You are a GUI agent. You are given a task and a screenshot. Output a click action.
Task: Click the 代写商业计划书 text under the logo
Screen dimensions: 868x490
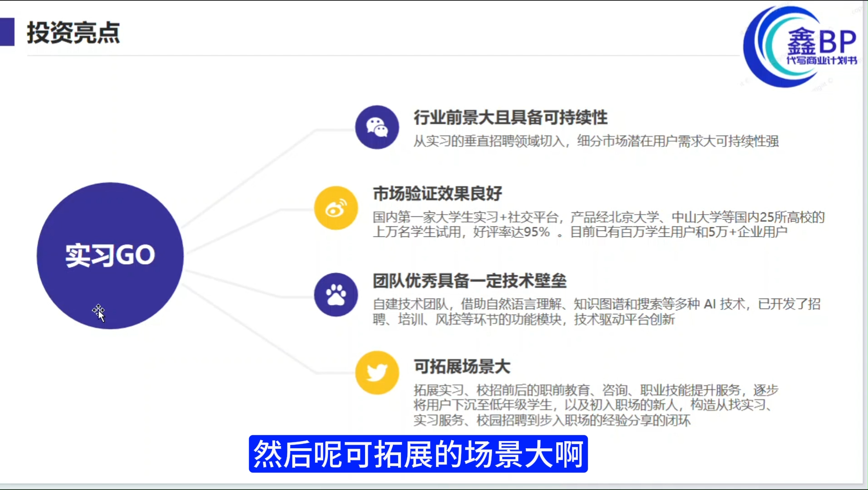click(822, 60)
